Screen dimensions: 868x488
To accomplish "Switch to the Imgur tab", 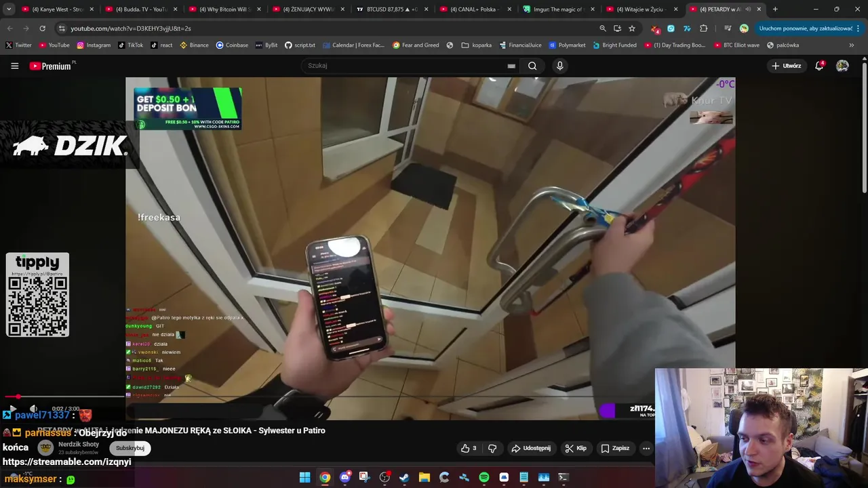I will [x=558, y=9].
